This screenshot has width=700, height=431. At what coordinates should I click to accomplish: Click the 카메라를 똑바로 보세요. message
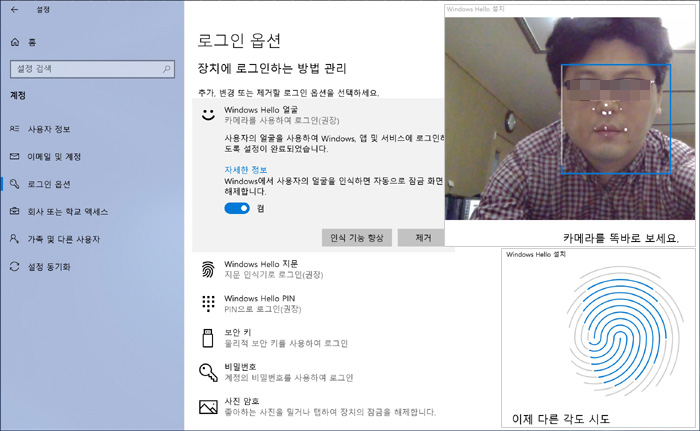click(x=621, y=238)
